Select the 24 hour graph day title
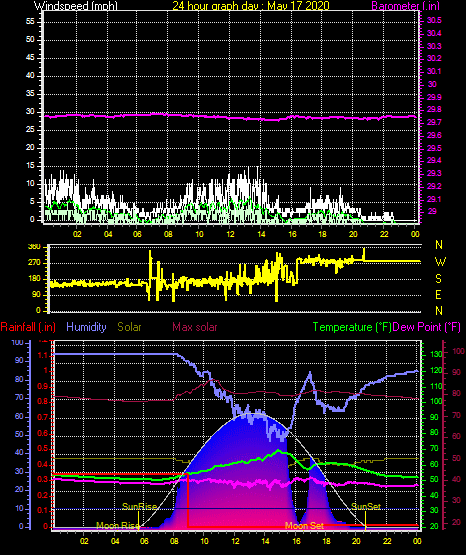The height and width of the screenshot is (555, 466). 251,6
